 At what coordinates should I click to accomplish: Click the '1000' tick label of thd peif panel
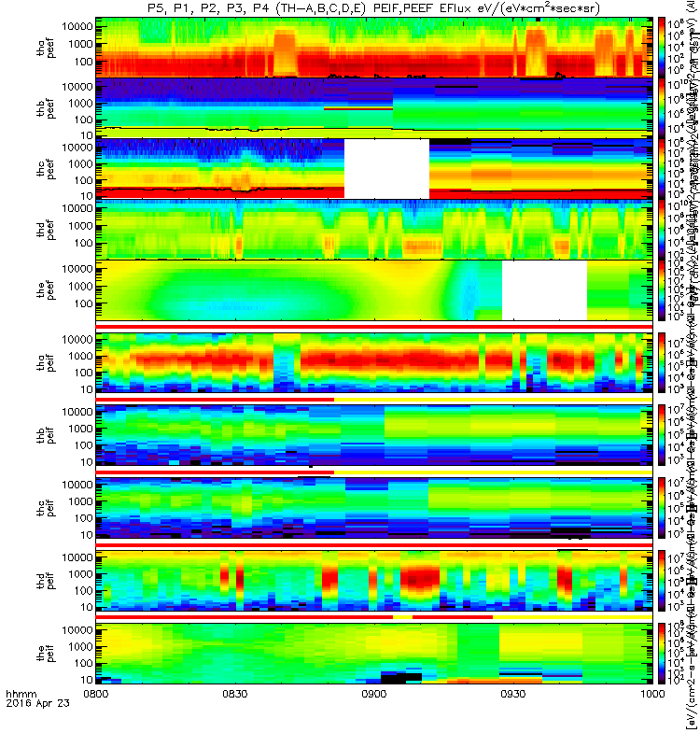[80, 574]
